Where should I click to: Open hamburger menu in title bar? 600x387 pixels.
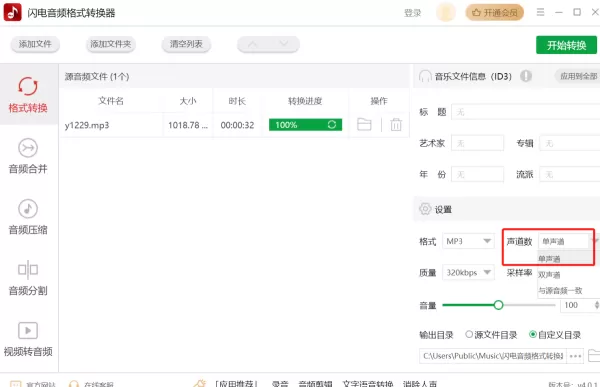(x=540, y=12)
